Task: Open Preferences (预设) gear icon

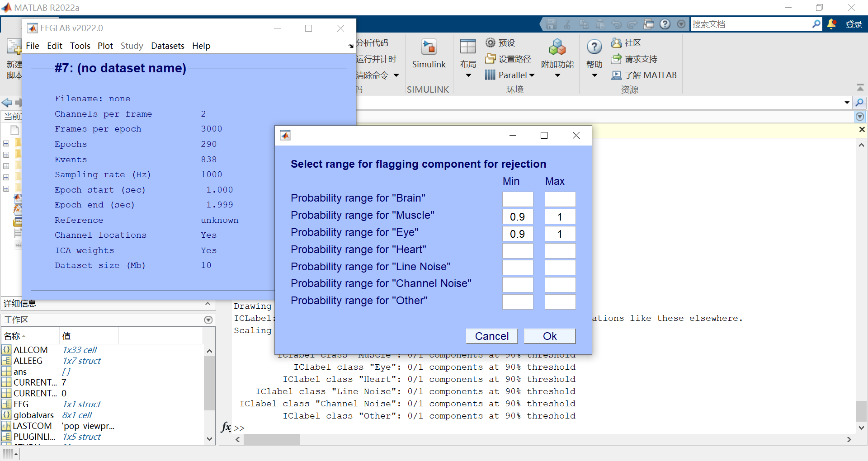Action: tap(491, 42)
